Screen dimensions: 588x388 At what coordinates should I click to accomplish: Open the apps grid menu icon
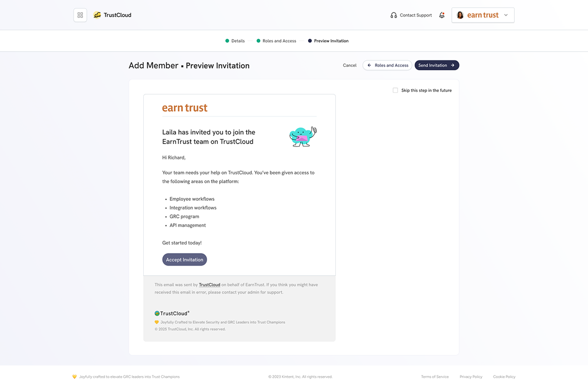click(x=80, y=15)
